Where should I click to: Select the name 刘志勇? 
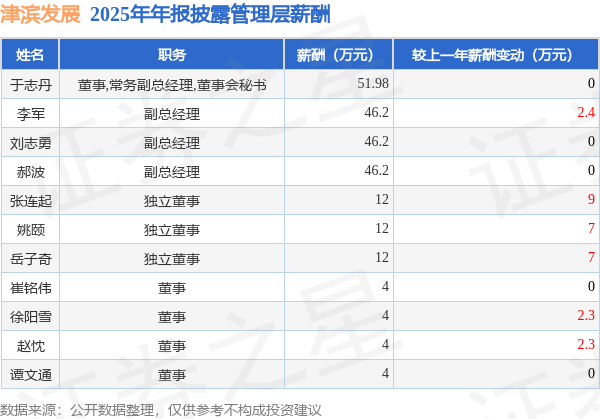[x=31, y=143]
